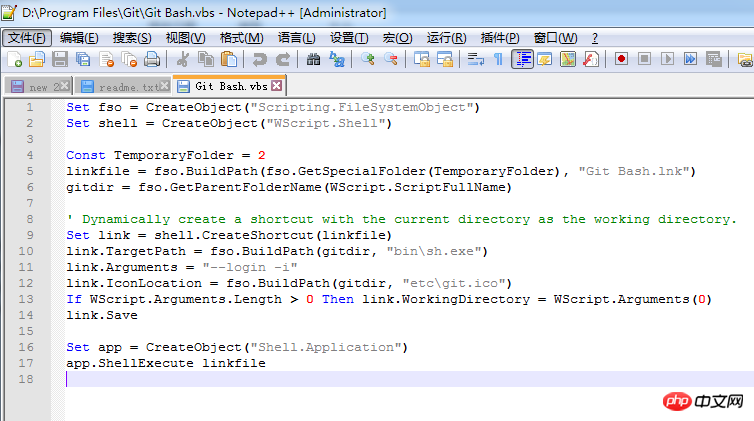Click the text "bin\sh.exe"
The height and width of the screenshot is (421, 754).
(434, 251)
